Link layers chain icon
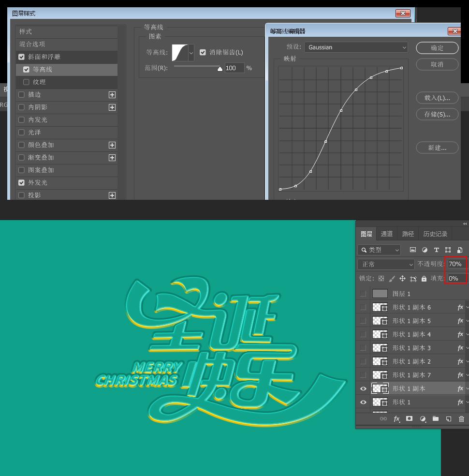The image size is (469, 476). pyautogui.click(x=383, y=418)
